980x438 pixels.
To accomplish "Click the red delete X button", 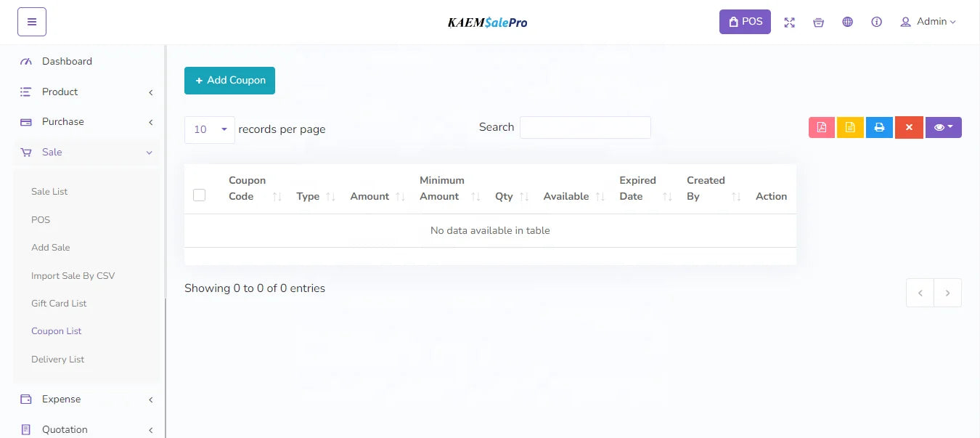I will coord(908,127).
